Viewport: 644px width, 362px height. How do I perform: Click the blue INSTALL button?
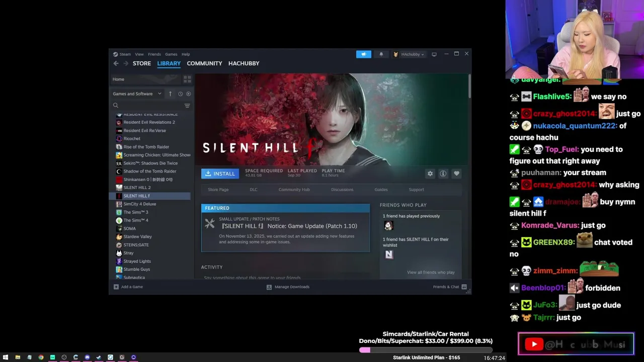tap(220, 173)
